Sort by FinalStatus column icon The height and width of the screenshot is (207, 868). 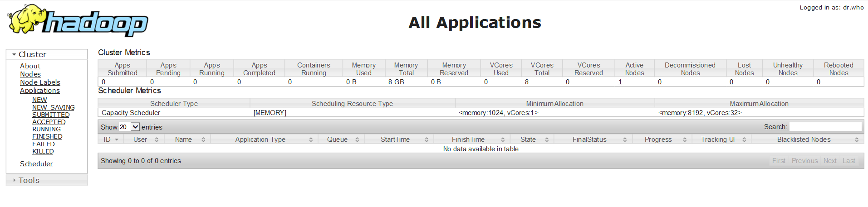625,140
